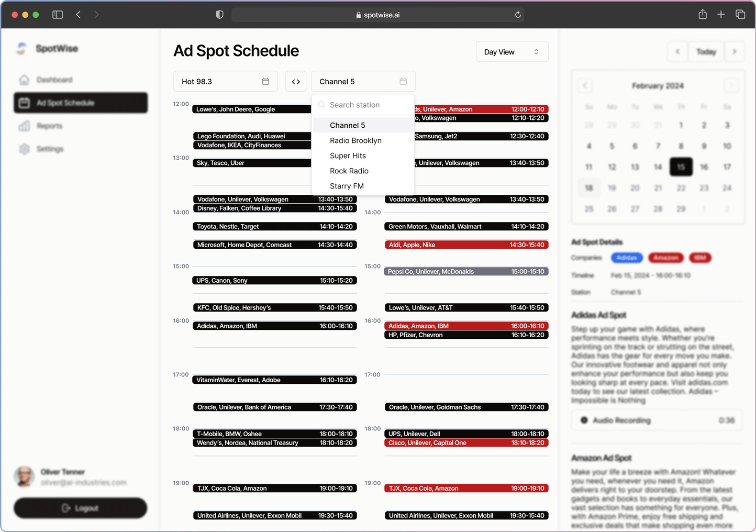Show next month in February 2024 calendar
The image size is (756, 532).
[x=731, y=85]
